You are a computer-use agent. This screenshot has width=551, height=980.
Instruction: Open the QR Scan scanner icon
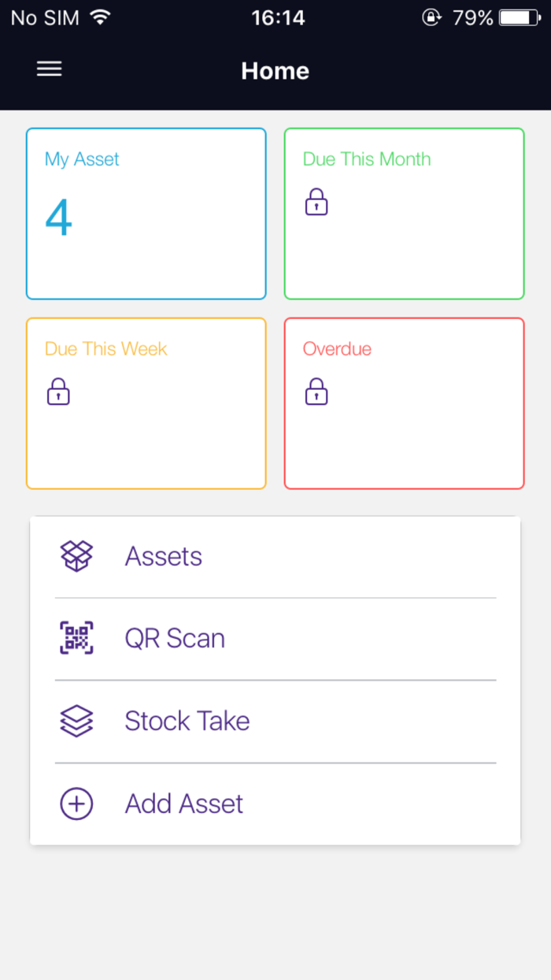pyautogui.click(x=76, y=638)
